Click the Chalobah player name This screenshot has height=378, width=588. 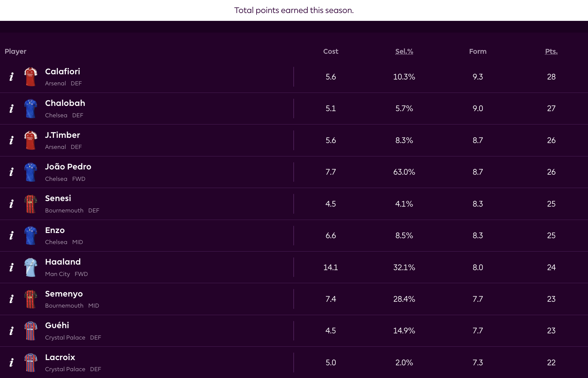[65, 103]
